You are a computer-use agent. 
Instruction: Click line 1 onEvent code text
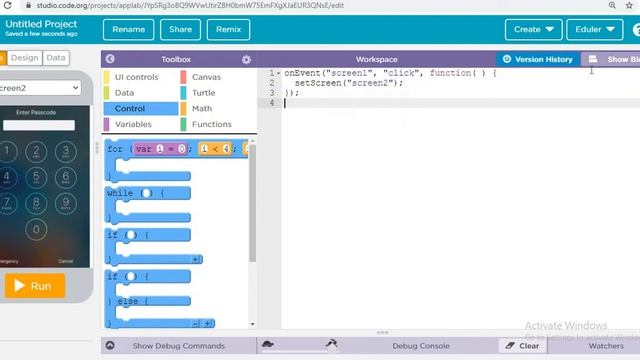click(390, 73)
